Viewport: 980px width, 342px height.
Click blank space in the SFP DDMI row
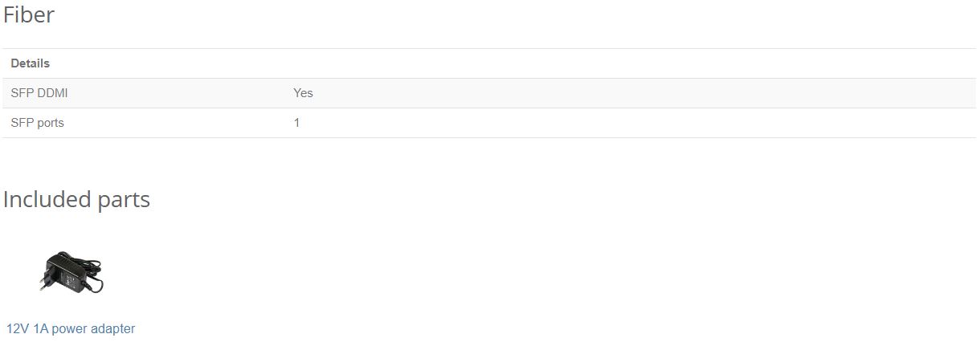pos(643,92)
